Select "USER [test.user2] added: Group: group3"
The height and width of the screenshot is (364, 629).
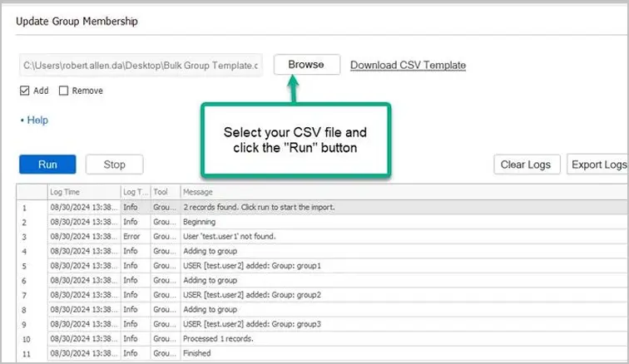[252, 324]
